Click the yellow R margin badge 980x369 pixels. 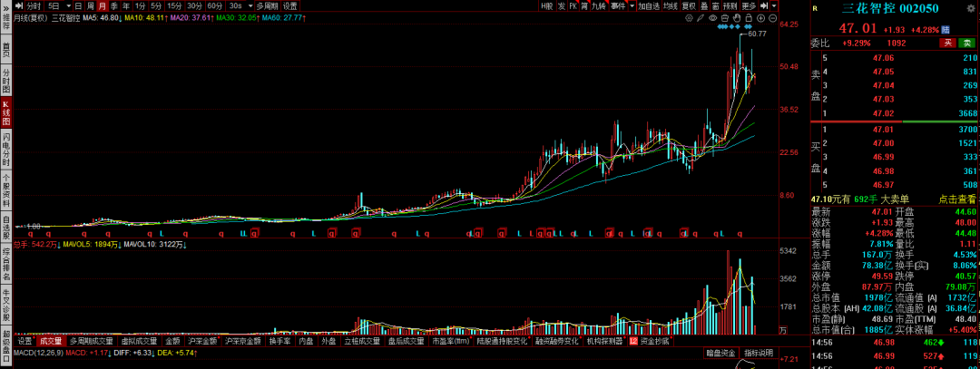(x=814, y=9)
